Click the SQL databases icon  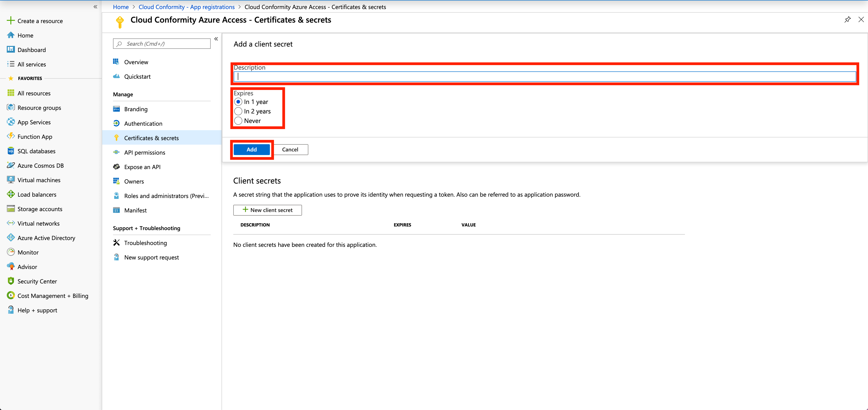pyautogui.click(x=11, y=151)
